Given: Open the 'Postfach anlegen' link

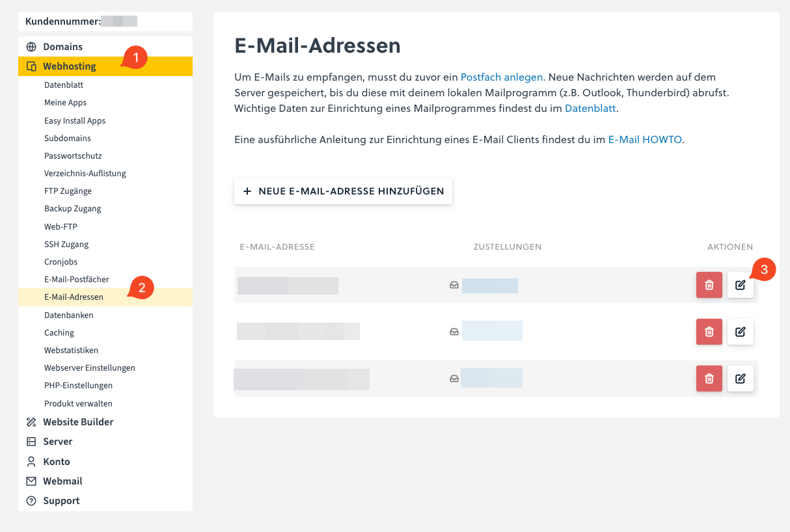Looking at the screenshot, I should click(x=501, y=77).
